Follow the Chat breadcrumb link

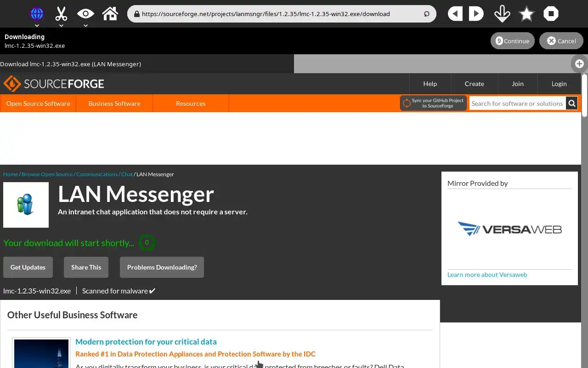(x=127, y=174)
